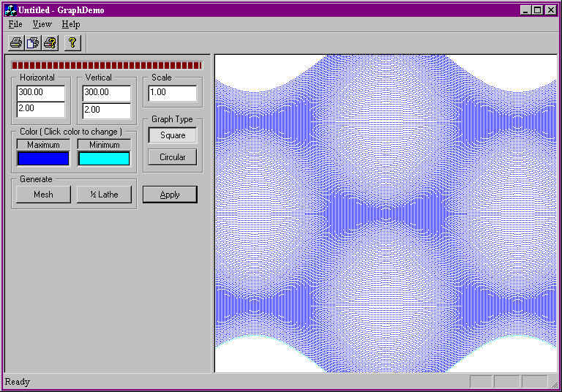Click the Horizontal 300.00 input field
The height and width of the screenshot is (392, 562).
(x=41, y=93)
